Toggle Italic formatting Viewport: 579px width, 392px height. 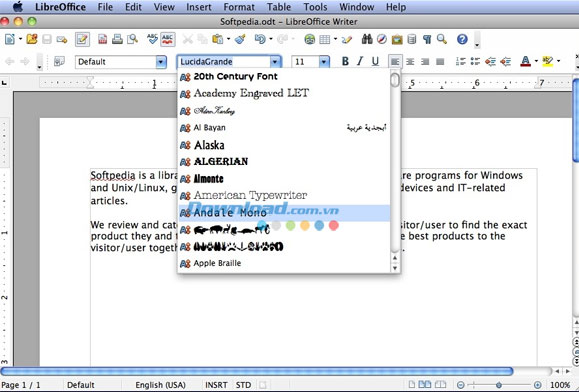(x=360, y=61)
